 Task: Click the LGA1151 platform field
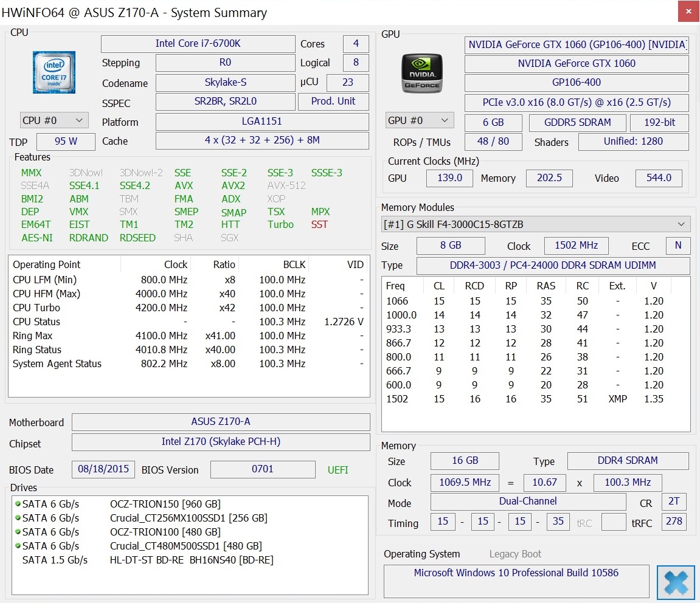pos(262,122)
